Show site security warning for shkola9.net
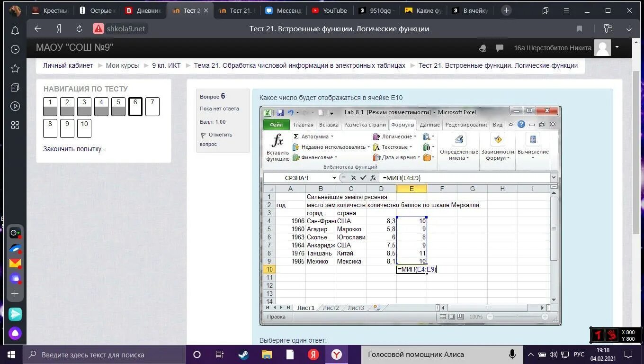Viewport: 644px width, 364px height. pyautogui.click(x=98, y=28)
